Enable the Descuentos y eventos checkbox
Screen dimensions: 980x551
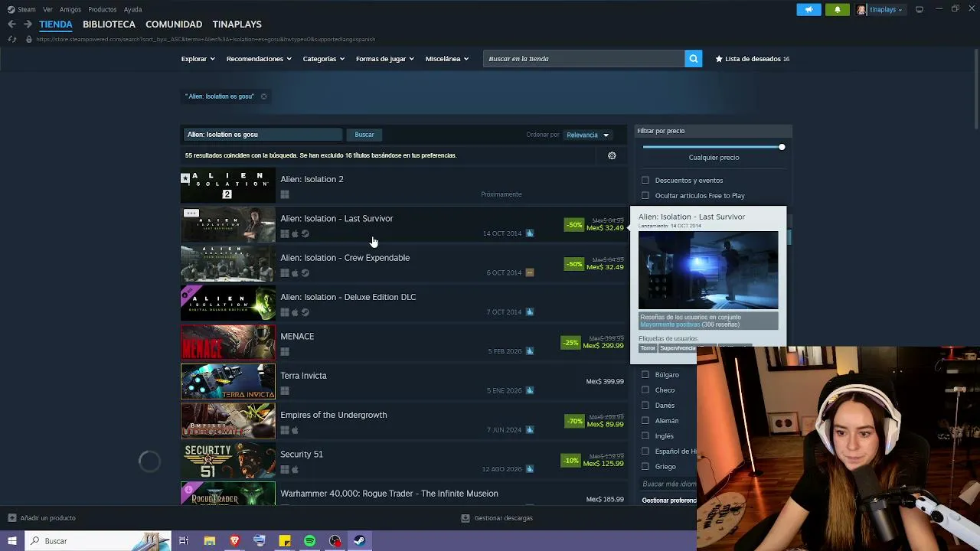(x=645, y=181)
